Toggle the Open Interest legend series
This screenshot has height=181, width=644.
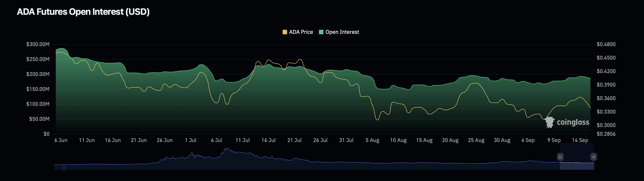[x=339, y=32]
